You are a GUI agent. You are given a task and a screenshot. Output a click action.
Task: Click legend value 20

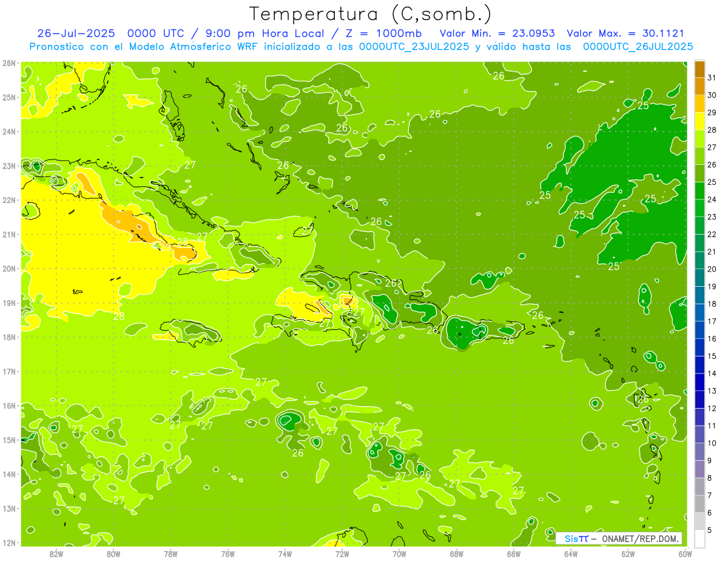point(712,269)
